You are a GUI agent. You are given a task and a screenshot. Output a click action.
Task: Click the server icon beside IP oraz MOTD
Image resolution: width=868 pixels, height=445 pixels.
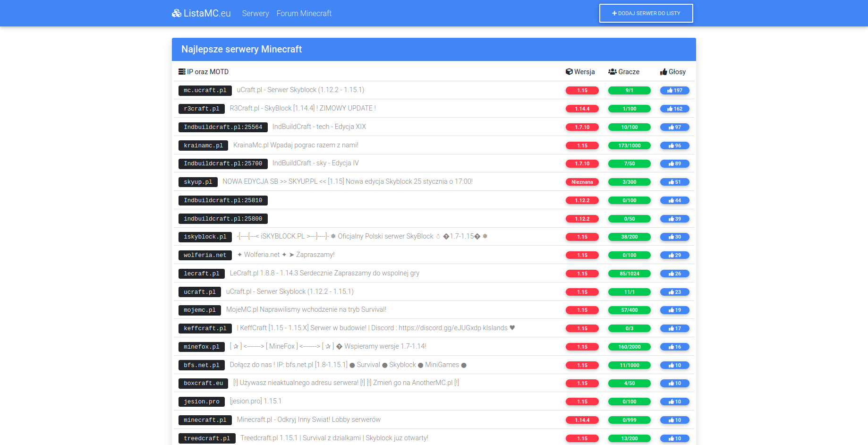point(182,72)
